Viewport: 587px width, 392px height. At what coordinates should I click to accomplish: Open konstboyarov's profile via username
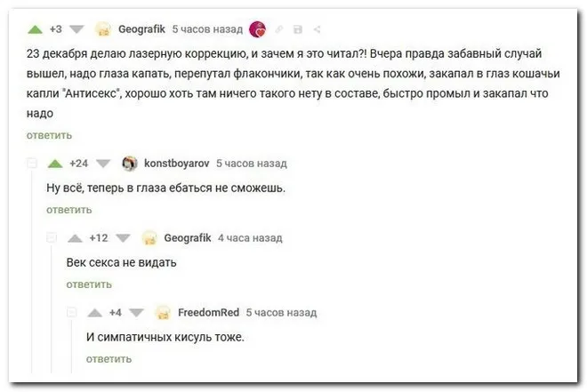pyautogui.click(x=176, y=164)
